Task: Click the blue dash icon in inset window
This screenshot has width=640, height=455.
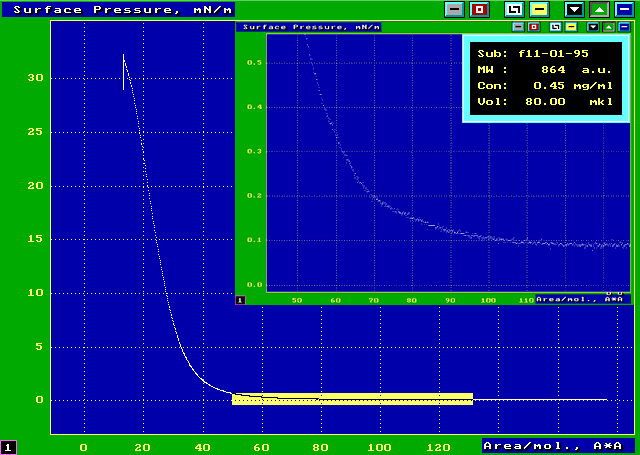Action: [x=624, y=27]
